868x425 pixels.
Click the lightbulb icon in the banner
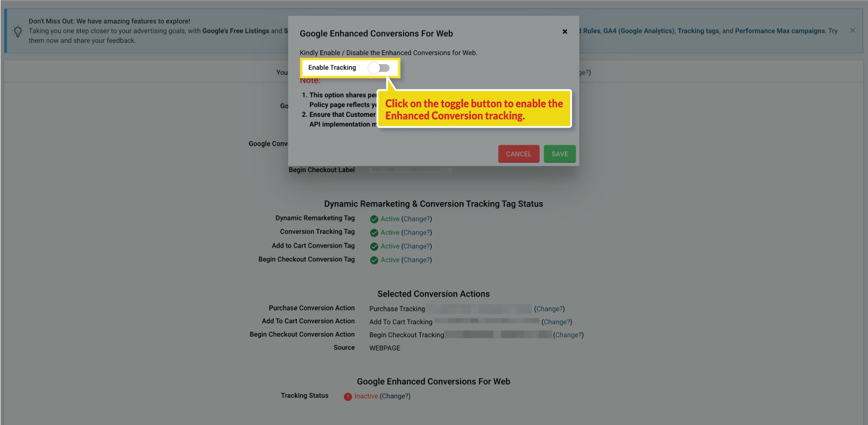point(18,31)
